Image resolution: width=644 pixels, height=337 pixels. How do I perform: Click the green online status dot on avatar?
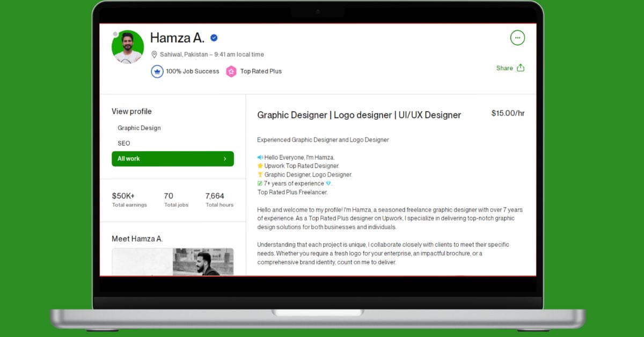[x=116, y=34]
